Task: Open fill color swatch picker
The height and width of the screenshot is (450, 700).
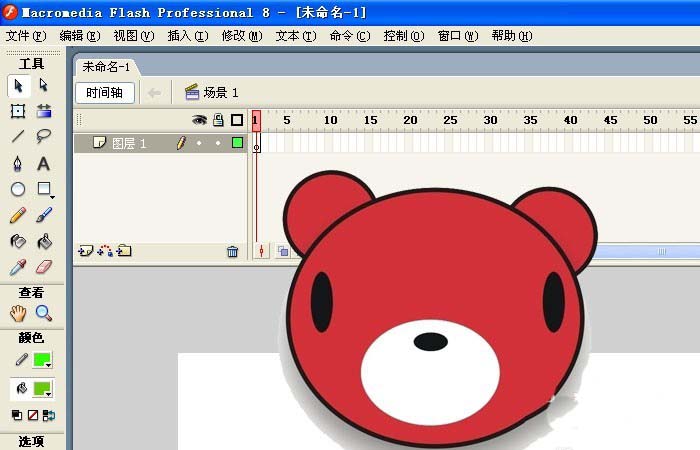Action: click(43, 389)
